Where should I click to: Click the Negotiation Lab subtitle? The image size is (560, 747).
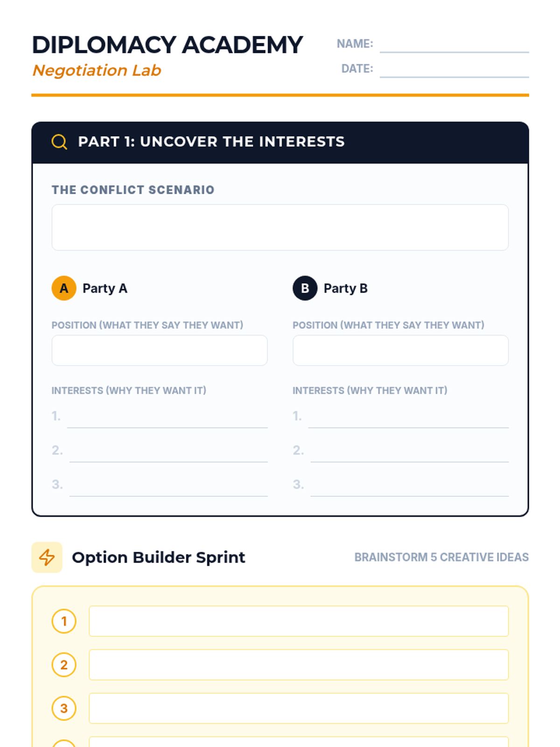point(97,70)
